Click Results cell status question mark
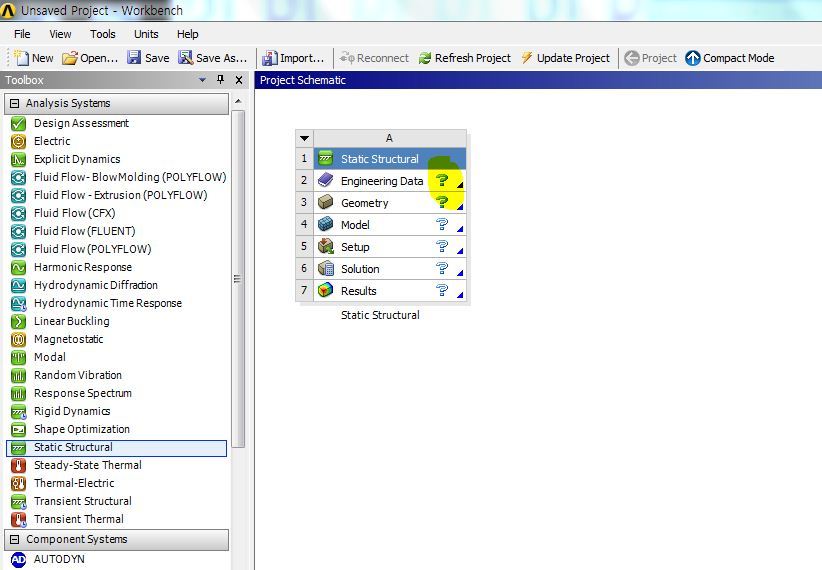Viewport: 822px width, 570px height. pyautogui.click(x=442, y=290)
